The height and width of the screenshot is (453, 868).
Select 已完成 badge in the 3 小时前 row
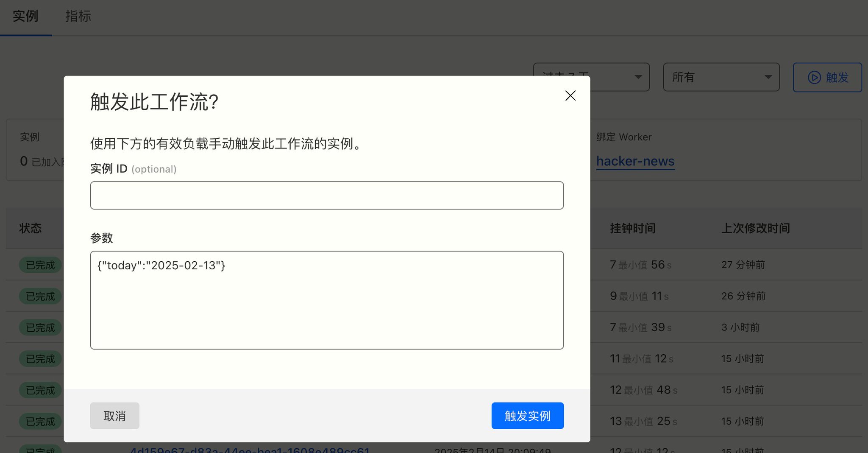pyautogui.click(x=40, y=328)
